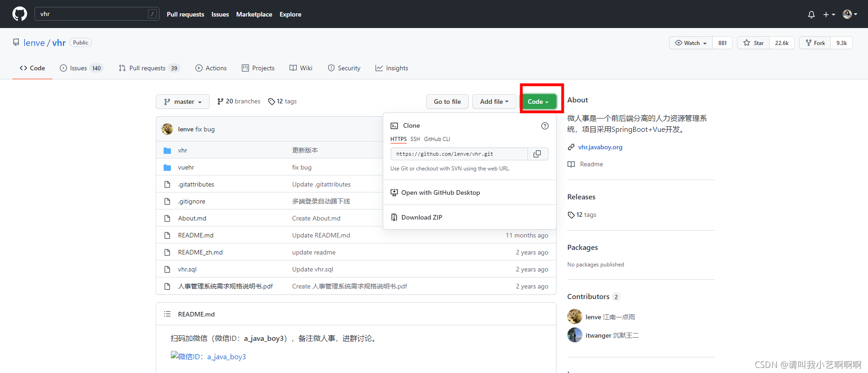Open the plus create-new menu
868x373 pixels.
click(829, 14)
